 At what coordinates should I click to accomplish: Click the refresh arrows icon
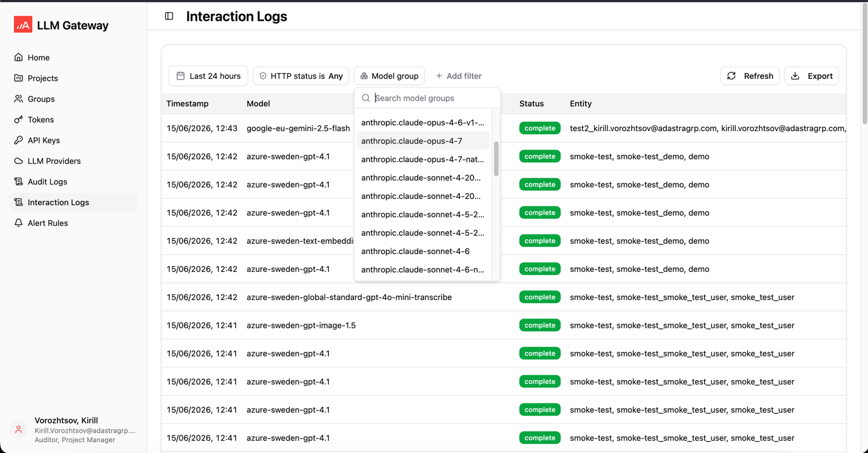tap(731, 76)
